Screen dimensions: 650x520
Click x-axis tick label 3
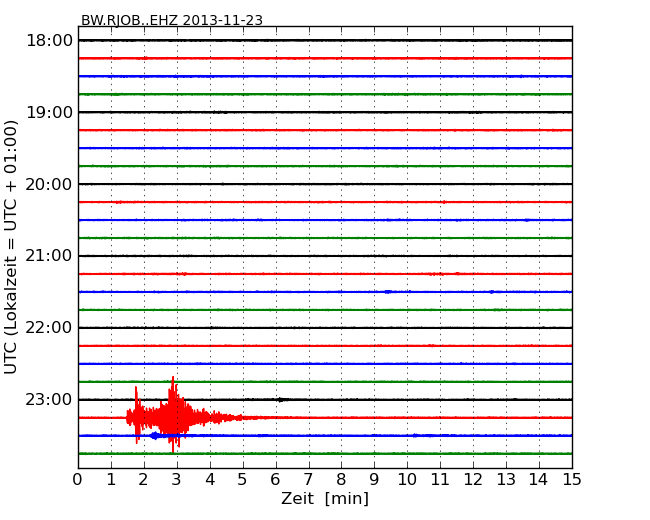(177, 480)
